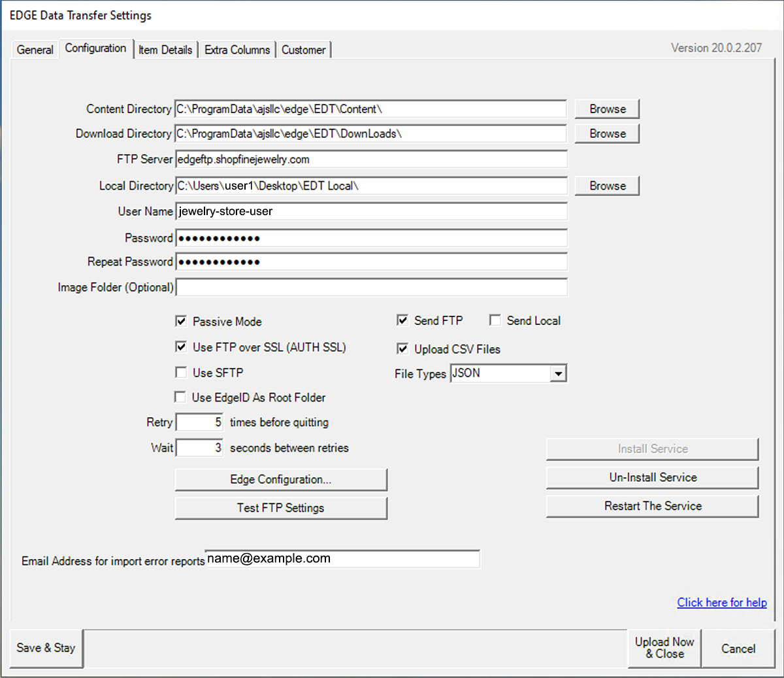Open the Item Details tab
This screenshot has height=678, width=784.
(x=165, y=50)
